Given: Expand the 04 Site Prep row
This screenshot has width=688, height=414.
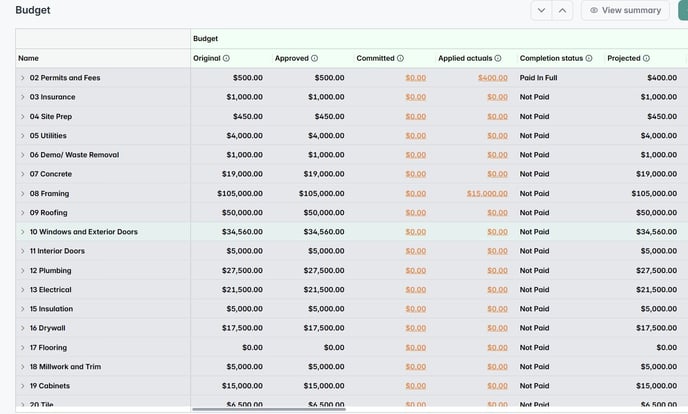Looking at the screenshot, I should pos(22,117).
